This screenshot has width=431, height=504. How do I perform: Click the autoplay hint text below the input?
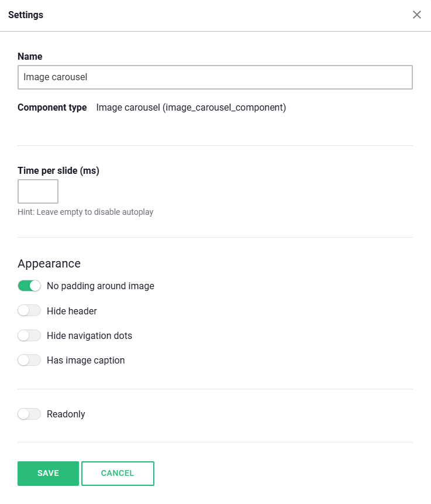(85, 212)
